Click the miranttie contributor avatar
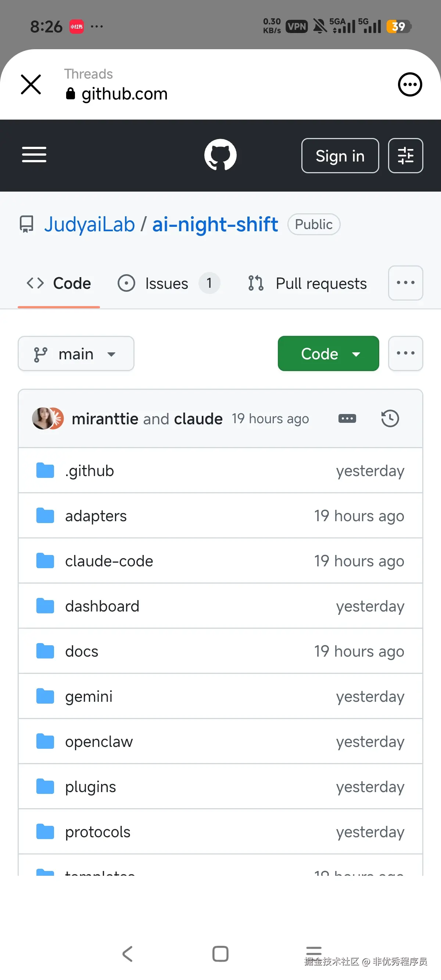This screenshot has height=980, width=441. pos(42,418)
